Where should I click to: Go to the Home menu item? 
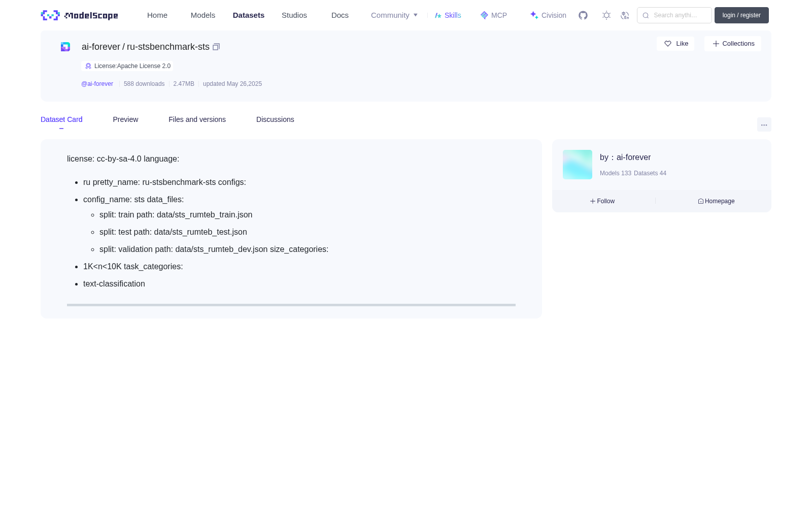[x=157, y=15]
